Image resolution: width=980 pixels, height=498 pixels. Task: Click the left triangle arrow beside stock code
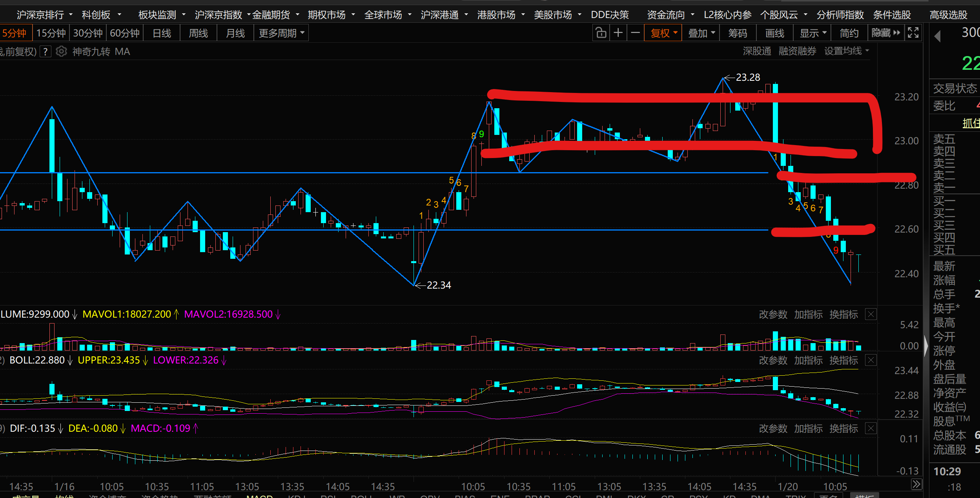click(938, 36)
